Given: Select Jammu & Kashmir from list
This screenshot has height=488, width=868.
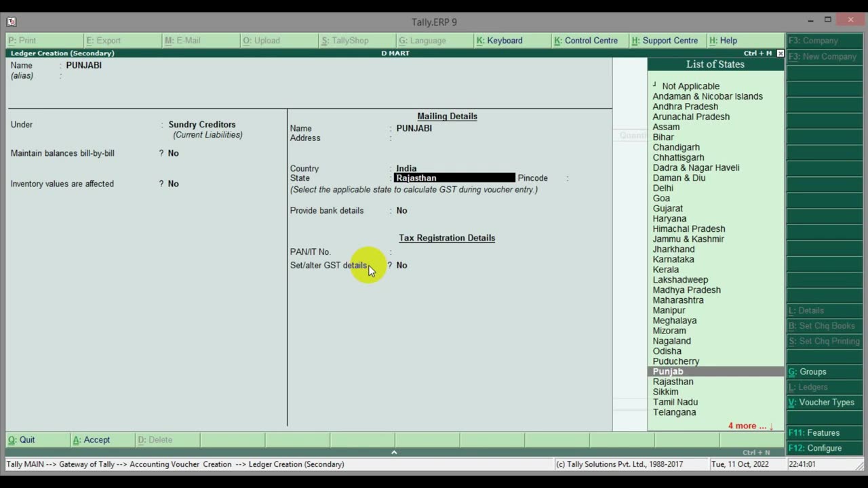Looking at the screenshot, I should click(688, 239).
